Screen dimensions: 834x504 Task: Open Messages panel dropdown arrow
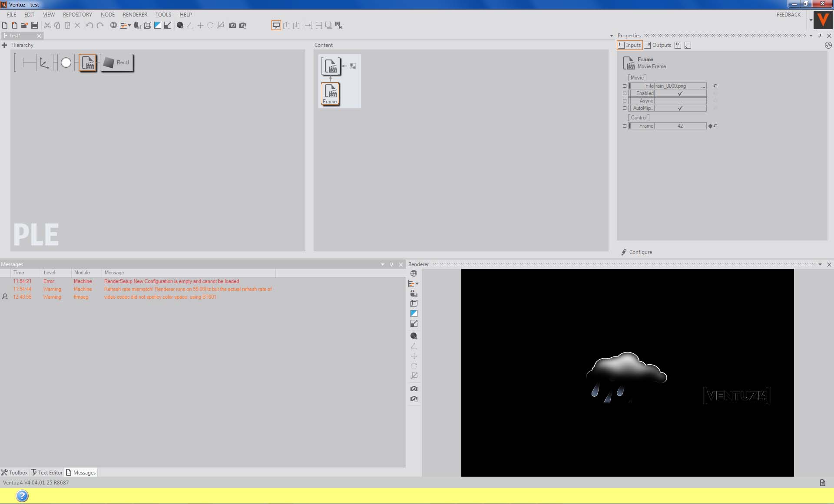tap(383, 264)
